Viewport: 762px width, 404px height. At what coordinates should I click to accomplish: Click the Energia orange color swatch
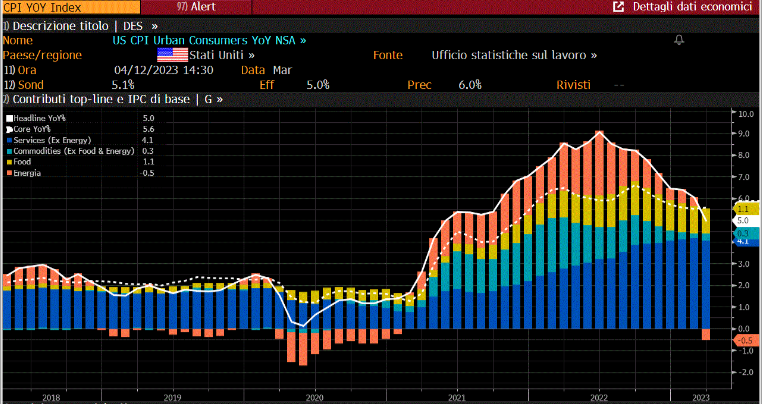click(10, 173)
